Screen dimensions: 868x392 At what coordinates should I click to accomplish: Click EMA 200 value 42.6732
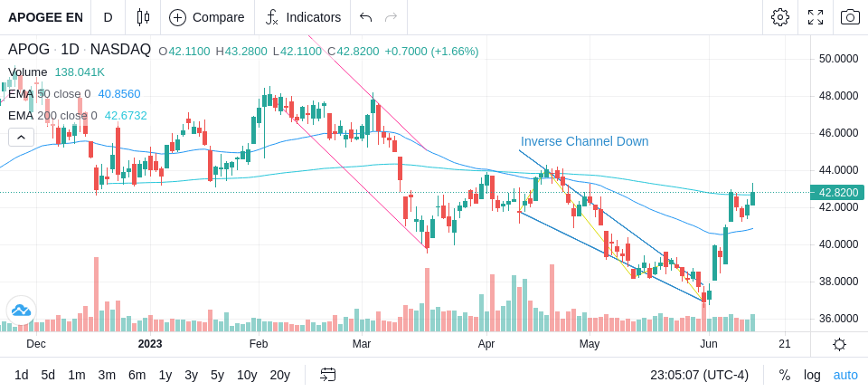[126, 115]
